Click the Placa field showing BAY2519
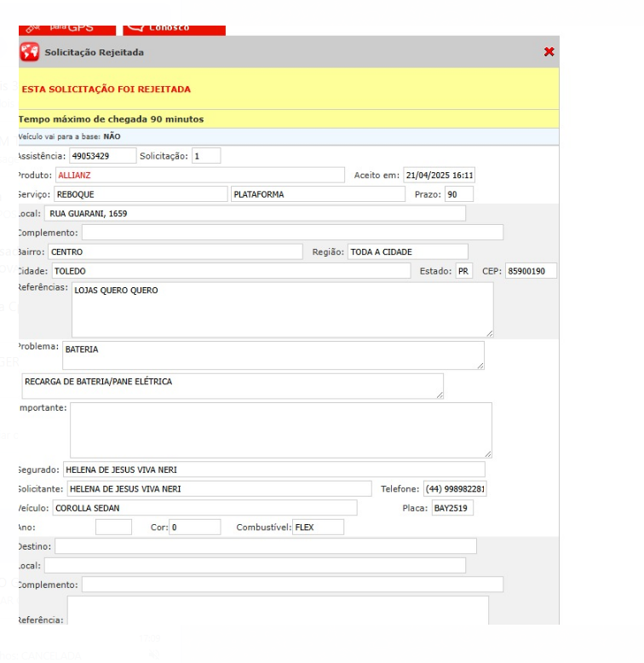This screenshot has height=663, width=644. [451, 508]
